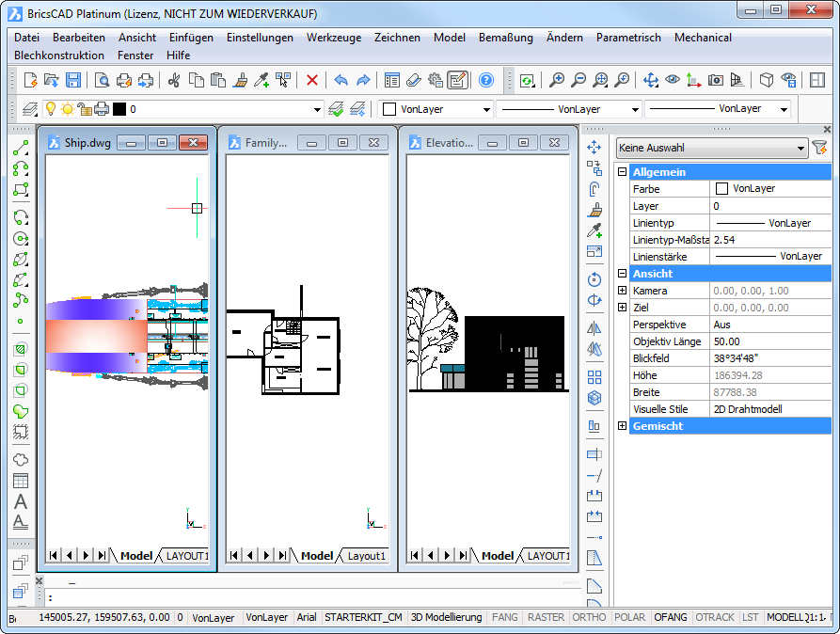This screenshot has height=634, width=840.
Task: Select the Text tool (letter A)
Action: click(21, 502)
